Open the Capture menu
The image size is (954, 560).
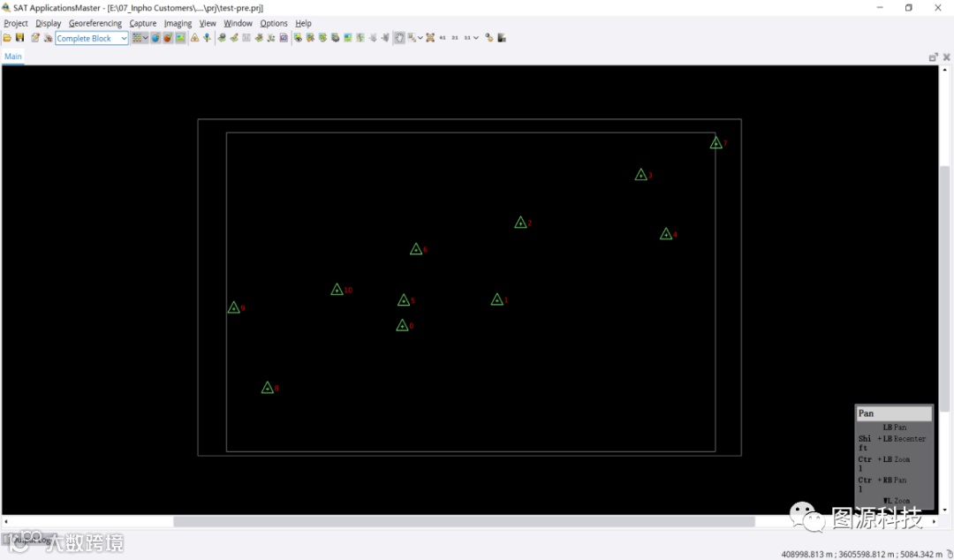click(x=143, y=23)
